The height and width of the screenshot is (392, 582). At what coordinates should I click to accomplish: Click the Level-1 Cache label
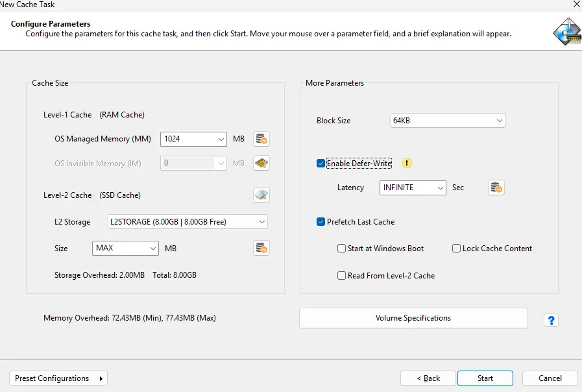67,115
